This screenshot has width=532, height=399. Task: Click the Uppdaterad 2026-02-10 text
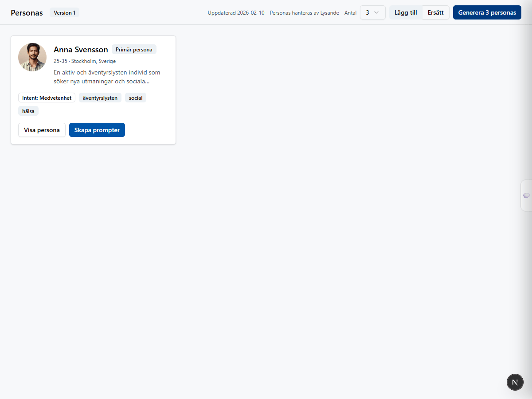(236, 13)
